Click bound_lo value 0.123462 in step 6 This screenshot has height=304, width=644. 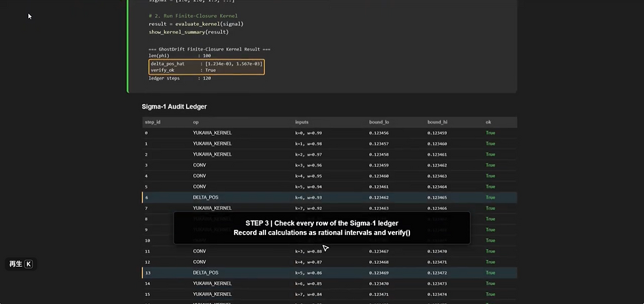(x=379, y=198)
